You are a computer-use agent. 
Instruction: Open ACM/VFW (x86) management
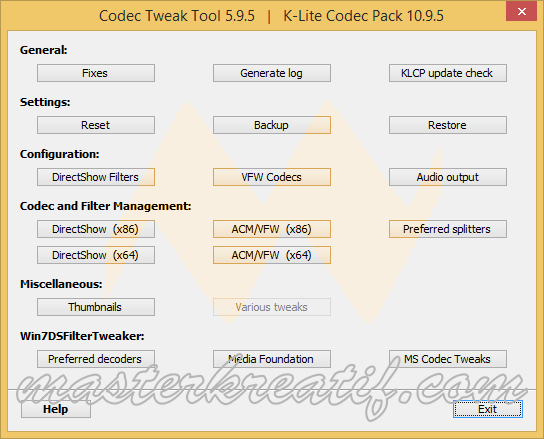pos(272,229)
